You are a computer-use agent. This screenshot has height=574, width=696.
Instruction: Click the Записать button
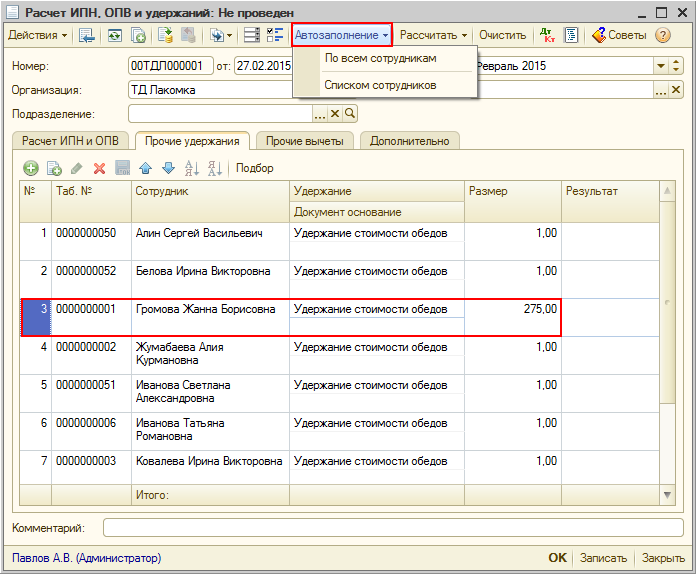point(603,558)
